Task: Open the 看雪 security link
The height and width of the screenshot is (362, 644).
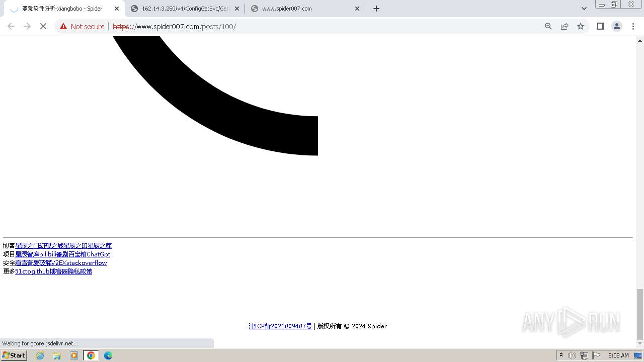Action: point(21,263)
